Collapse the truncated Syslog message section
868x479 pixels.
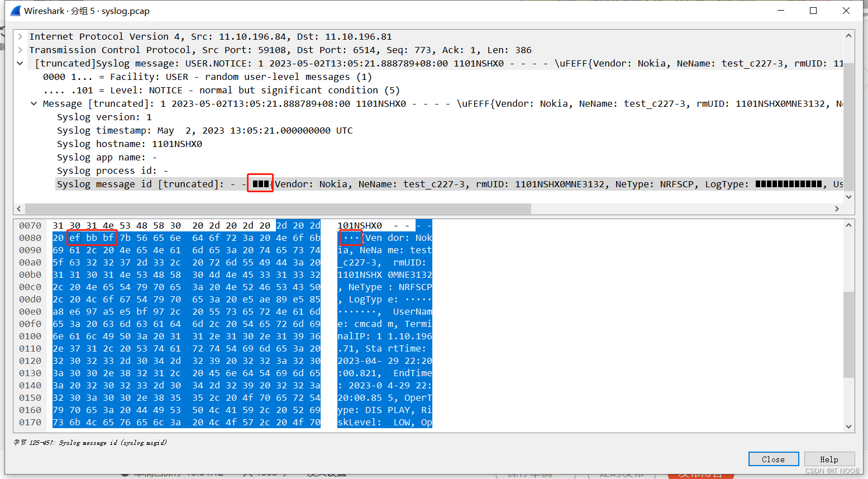[x=20, y=63]
